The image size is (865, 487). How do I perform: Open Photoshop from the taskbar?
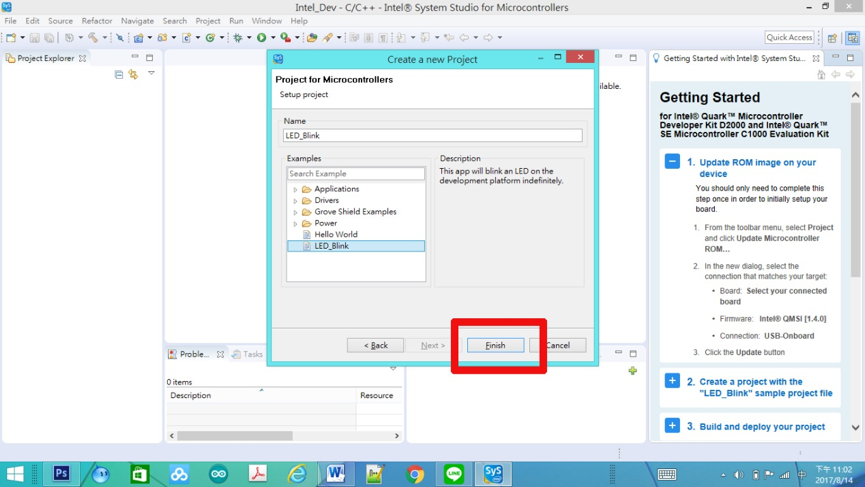point(61,474)
